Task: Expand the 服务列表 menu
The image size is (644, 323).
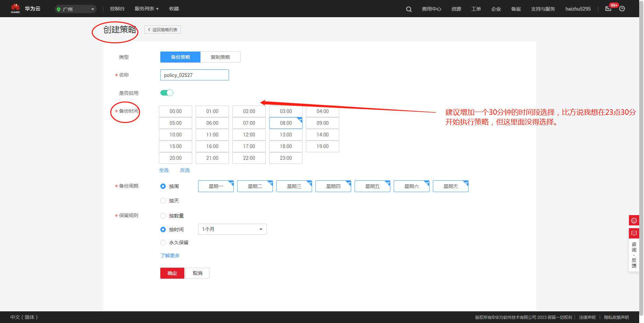Action: tap(147, 9)
